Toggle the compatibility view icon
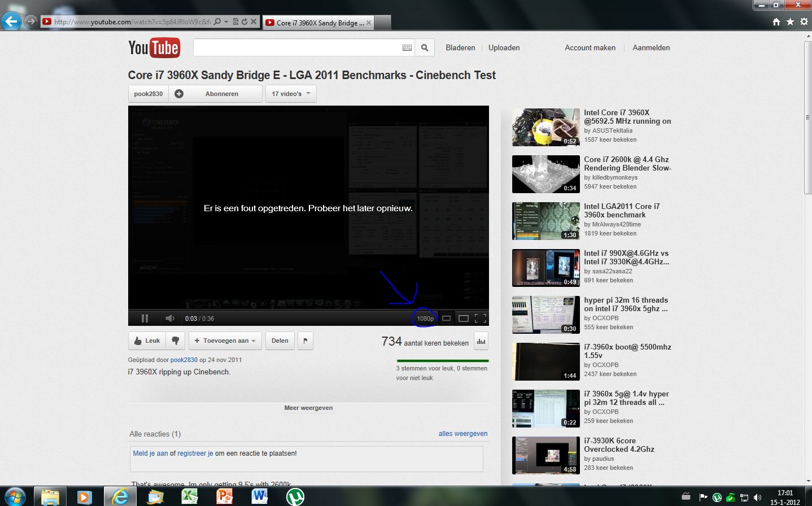 coord(235,22)
